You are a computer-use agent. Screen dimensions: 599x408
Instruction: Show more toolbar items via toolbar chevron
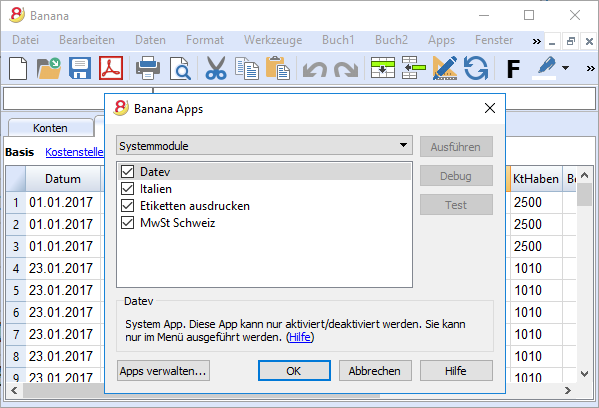point(590,68)
